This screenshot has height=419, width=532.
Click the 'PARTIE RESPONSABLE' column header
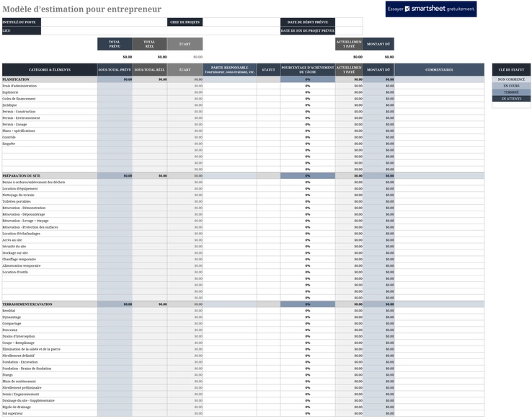(230, 70)
